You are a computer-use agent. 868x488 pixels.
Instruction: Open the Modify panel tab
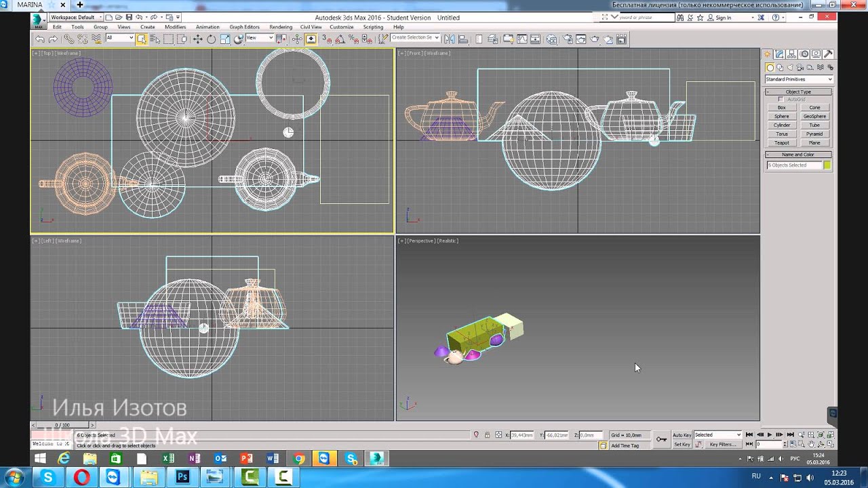779,54
